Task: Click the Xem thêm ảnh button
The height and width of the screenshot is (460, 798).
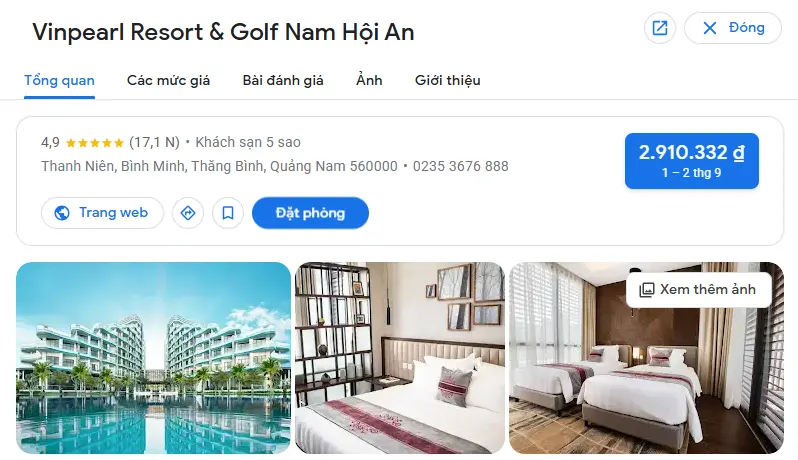Action: click(699, 290)
